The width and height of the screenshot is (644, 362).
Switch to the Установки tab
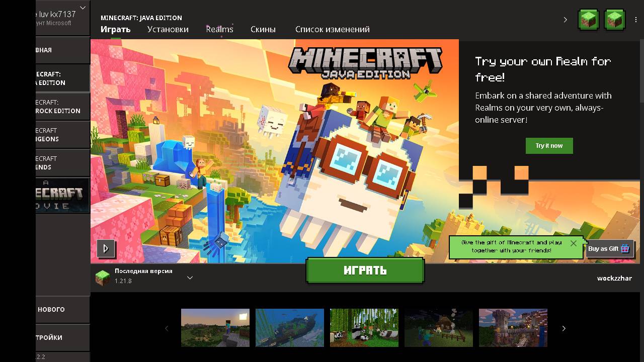(168, 29)
